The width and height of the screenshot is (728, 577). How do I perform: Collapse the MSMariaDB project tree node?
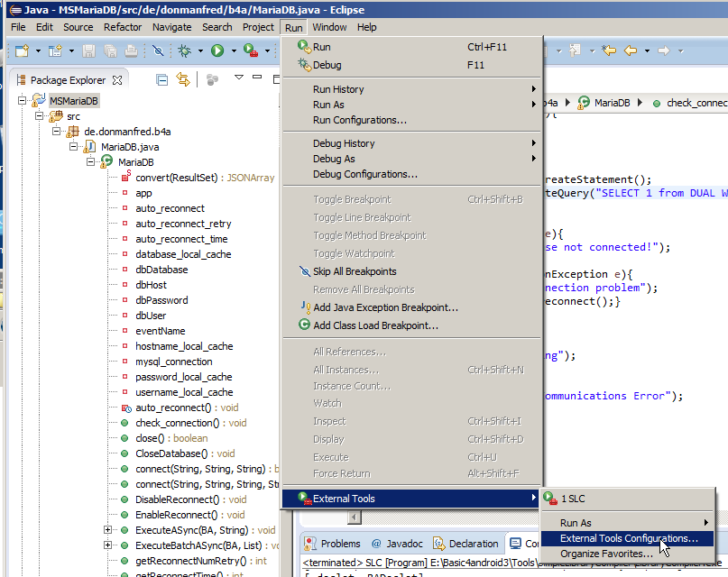[23, 101]
